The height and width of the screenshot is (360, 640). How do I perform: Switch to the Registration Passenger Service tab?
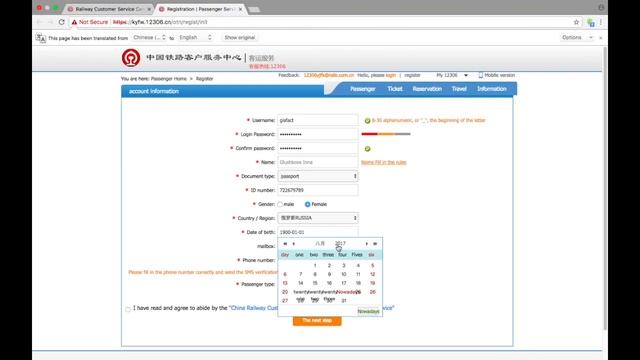(x=200, y=9)
